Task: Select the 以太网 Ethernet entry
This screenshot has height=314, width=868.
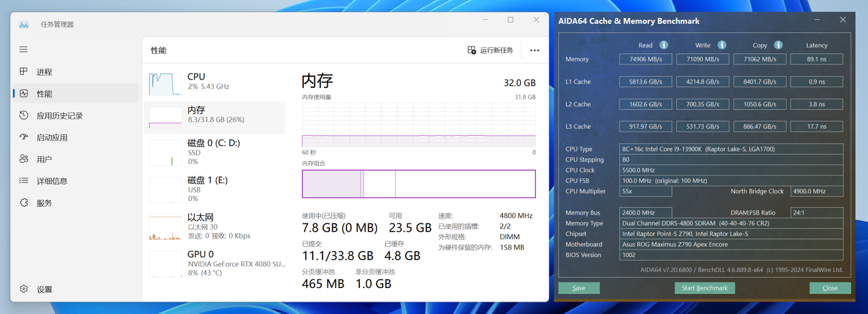Action: coord(215,226)
